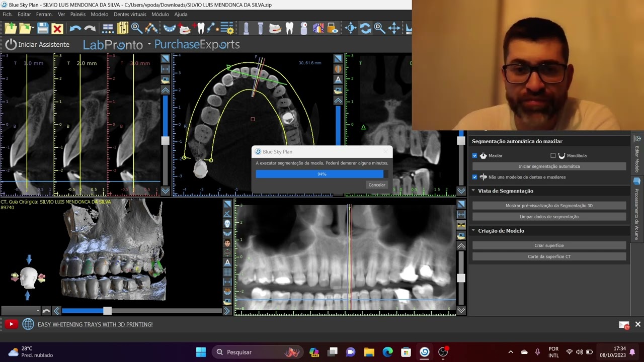Click double chevron down under cross-section views
644x362 pixels.
(x=165, y=191)
